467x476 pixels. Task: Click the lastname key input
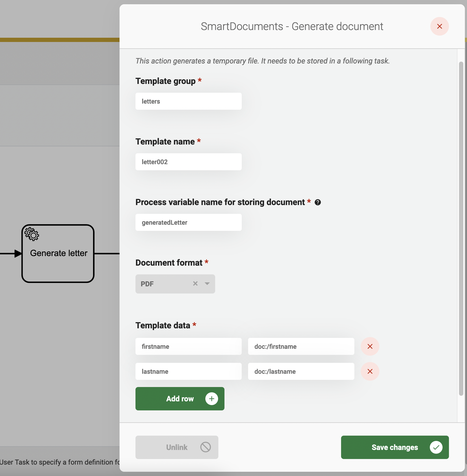click(188, 371)
